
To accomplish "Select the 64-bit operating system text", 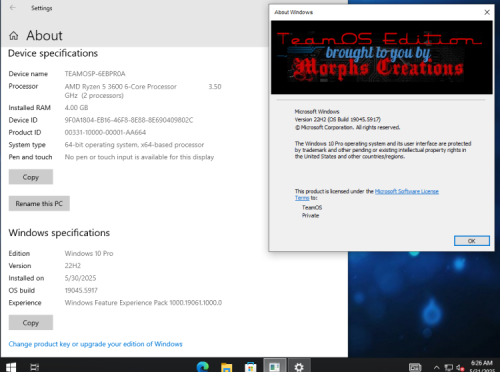I will 134,145.
